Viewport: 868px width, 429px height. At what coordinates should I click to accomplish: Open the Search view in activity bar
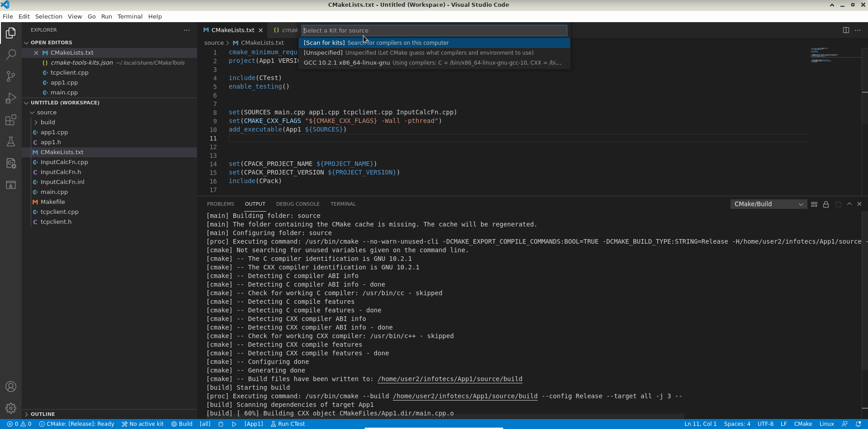[x=11, y=55]
